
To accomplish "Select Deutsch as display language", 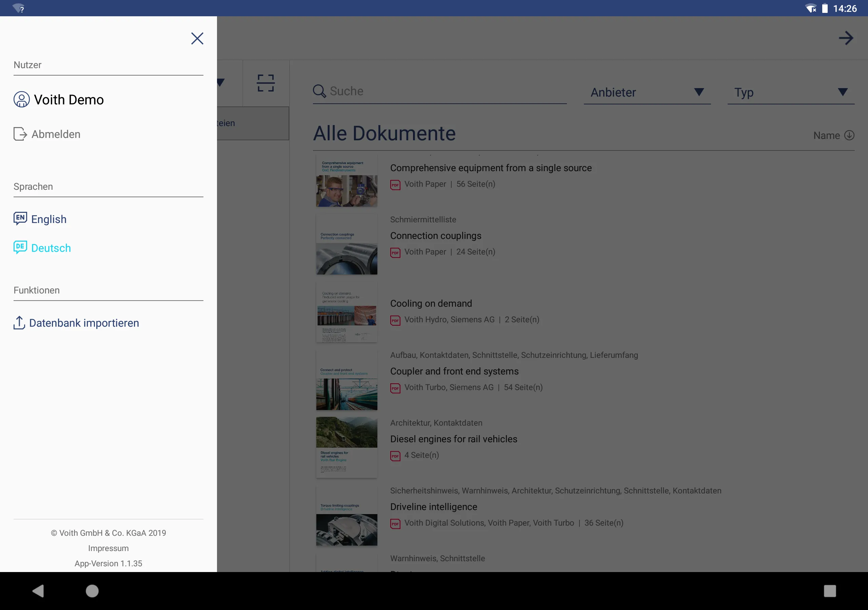I will 51,248.
